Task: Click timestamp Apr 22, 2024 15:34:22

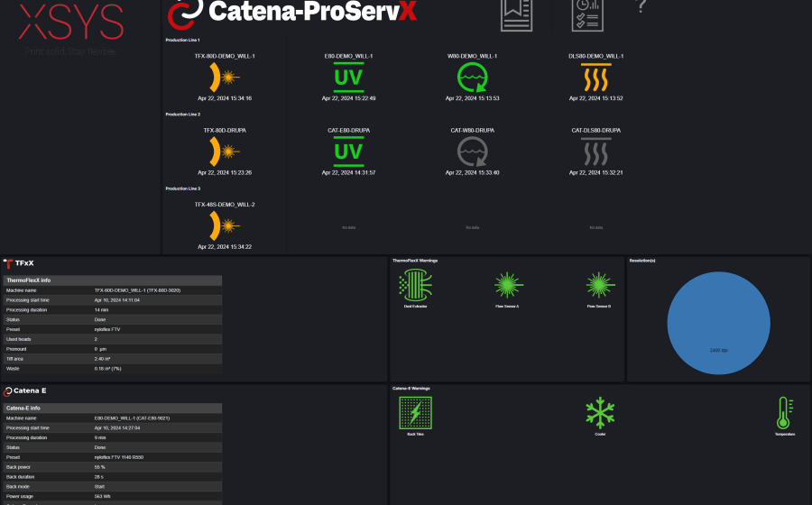Action: [x=225, y=247]
